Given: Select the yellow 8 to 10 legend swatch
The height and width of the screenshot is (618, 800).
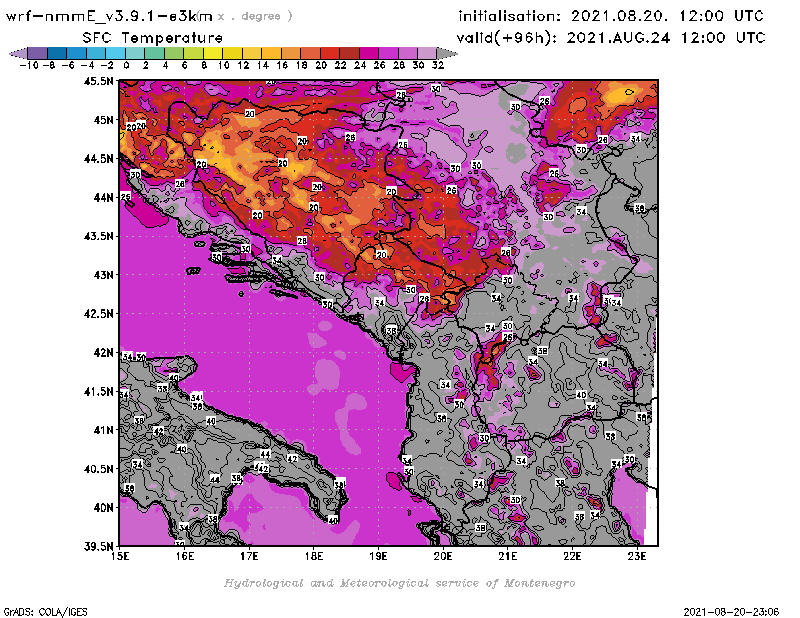Looking at the screenshot, I should pos(213,53).
